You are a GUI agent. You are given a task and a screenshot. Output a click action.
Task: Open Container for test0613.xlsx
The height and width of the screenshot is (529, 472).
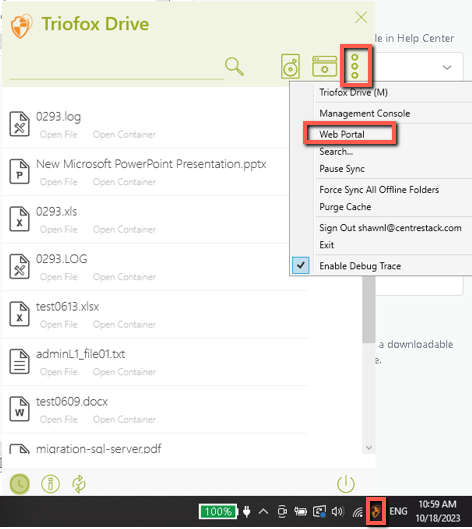click(124, 325)
